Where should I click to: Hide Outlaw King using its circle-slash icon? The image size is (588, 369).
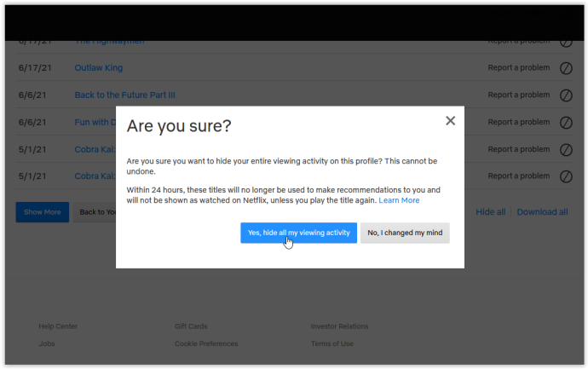pos(566,68)
